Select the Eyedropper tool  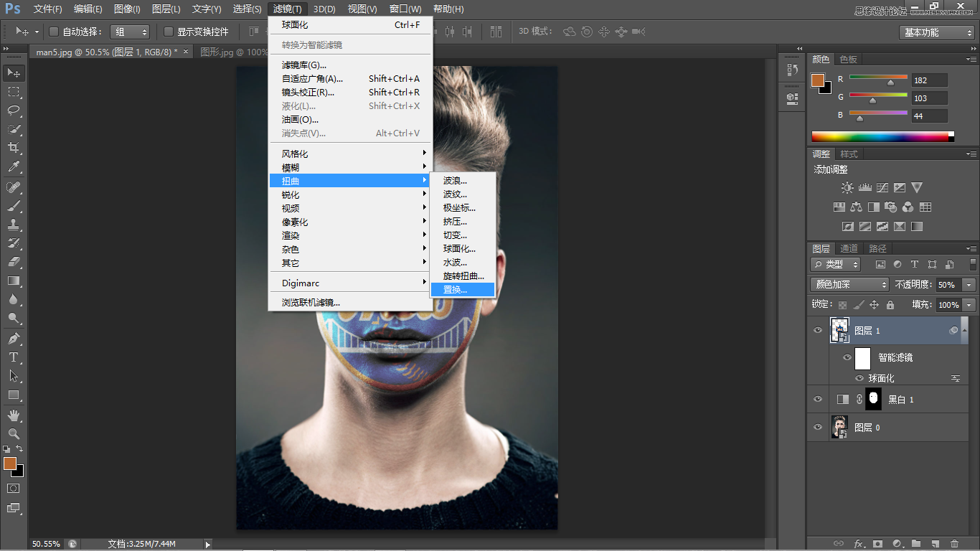click(x=14, y=166)
